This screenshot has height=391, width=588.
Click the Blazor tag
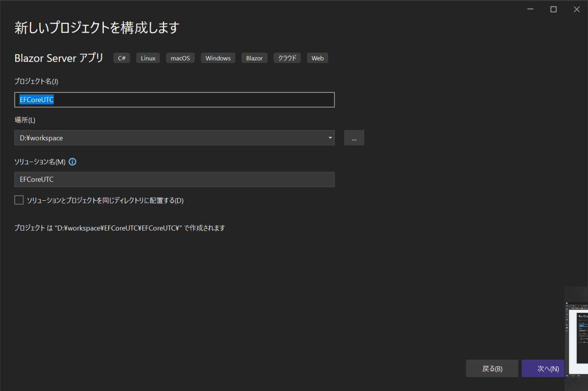point(255,58)
